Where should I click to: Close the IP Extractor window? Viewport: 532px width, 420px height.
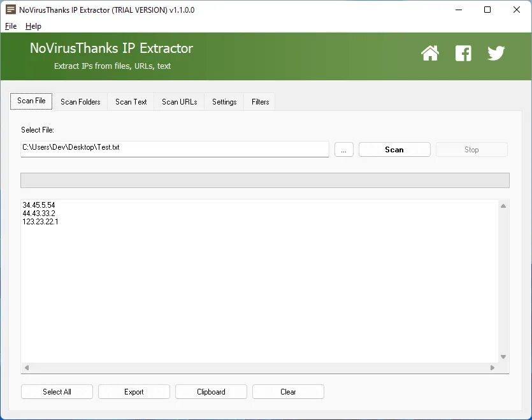click(517, 10)
